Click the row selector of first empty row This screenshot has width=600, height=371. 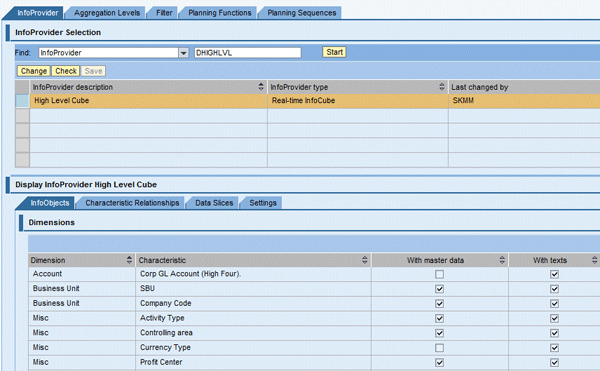click(22, 116)
